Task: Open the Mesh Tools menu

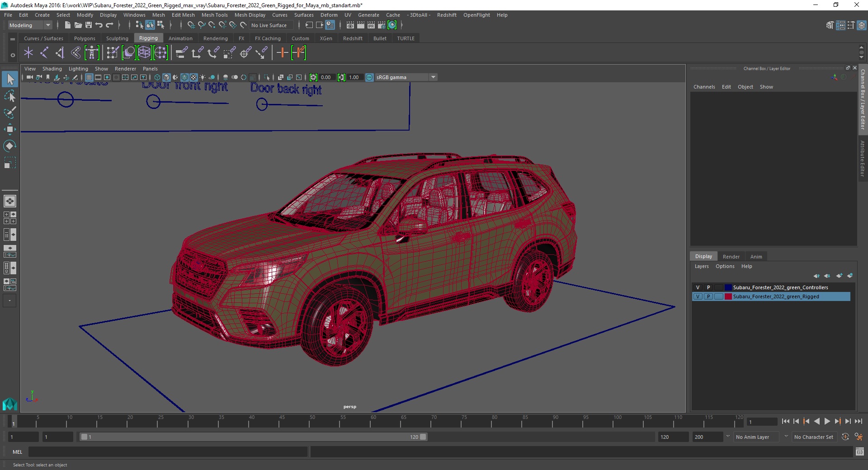Action: tap(214, 15)
